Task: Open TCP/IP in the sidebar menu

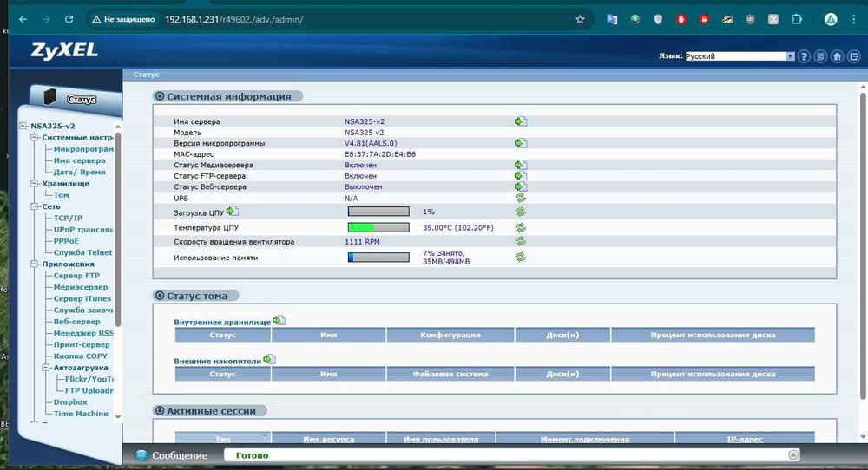Action: click(x=68, y=218)
